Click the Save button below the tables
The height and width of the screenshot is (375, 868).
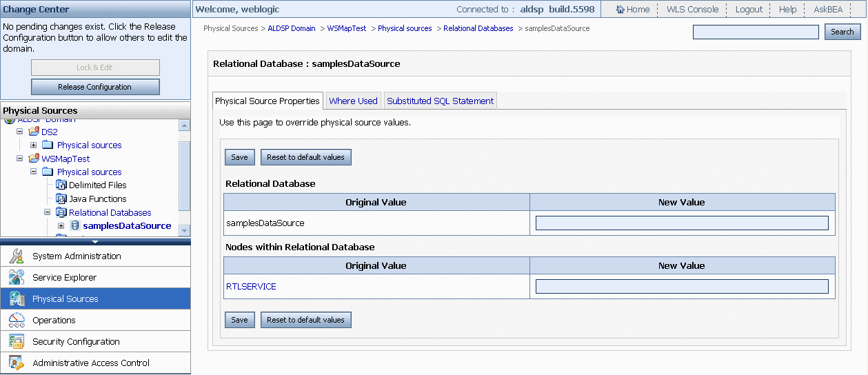(239, 320)
